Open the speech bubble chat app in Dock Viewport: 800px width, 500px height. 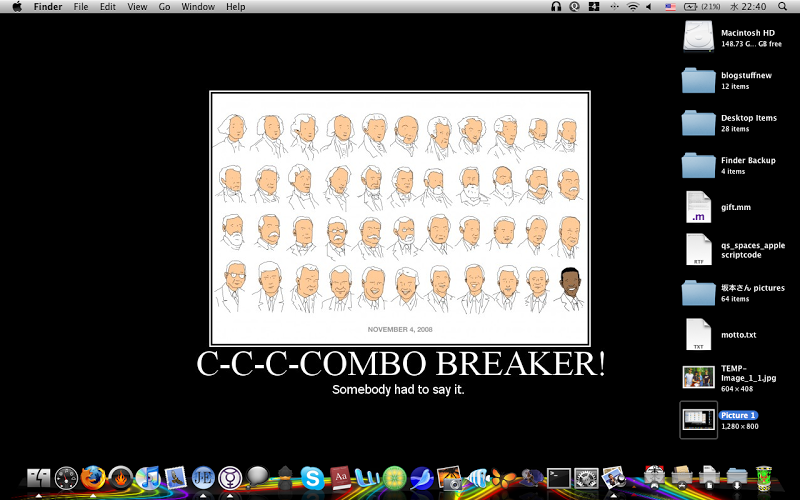257,479
